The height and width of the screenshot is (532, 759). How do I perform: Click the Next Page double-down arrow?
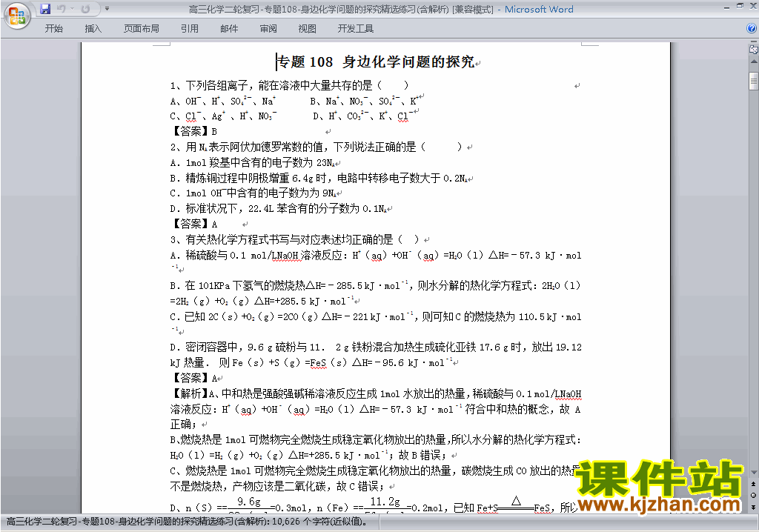pos(753,507)
